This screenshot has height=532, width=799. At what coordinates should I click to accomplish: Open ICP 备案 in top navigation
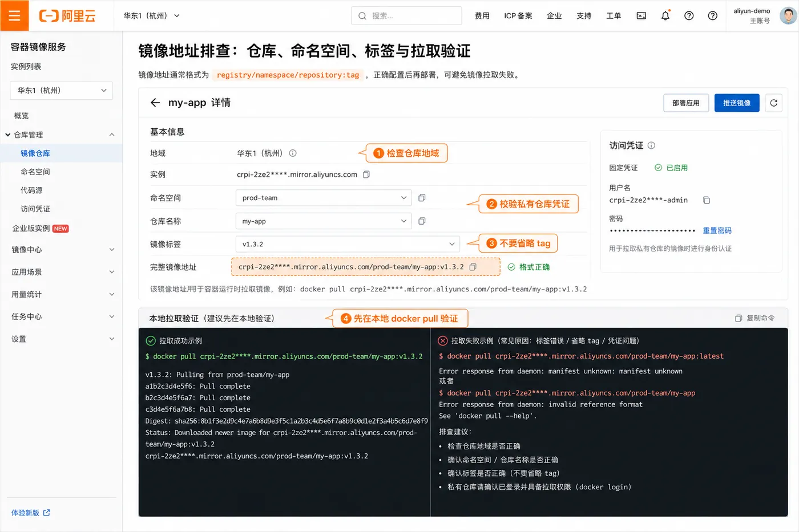click(518, 16)
